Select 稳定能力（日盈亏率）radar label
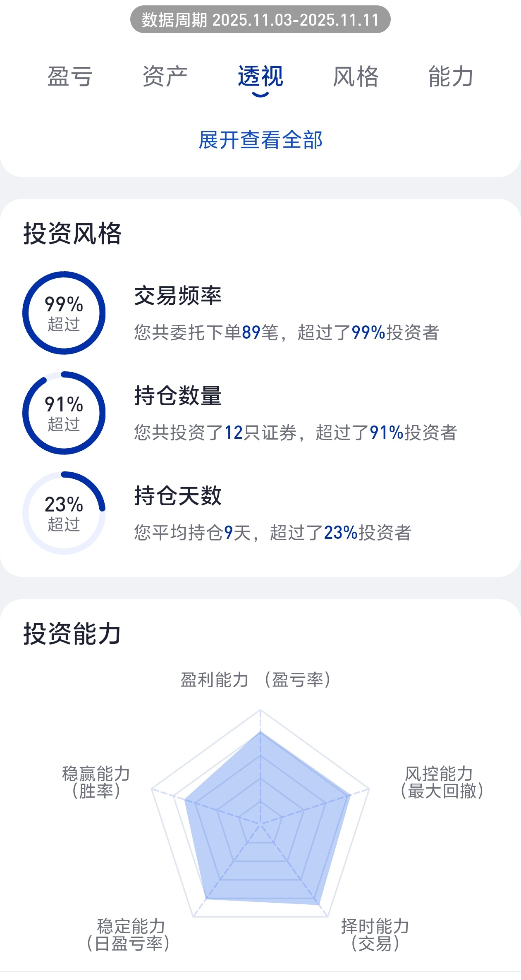The width and height of the screenshot is (521, 980). pos(129,935)
